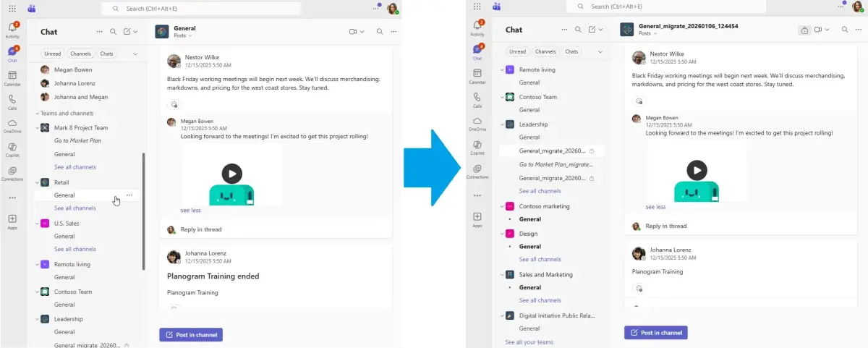Toggle the Unread filter pill above Megan Bowen

tap(52, 54)
